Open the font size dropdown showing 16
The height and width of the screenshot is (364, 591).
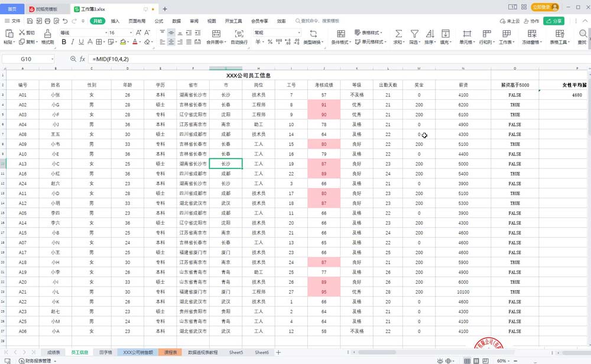(x=131, y=32)
